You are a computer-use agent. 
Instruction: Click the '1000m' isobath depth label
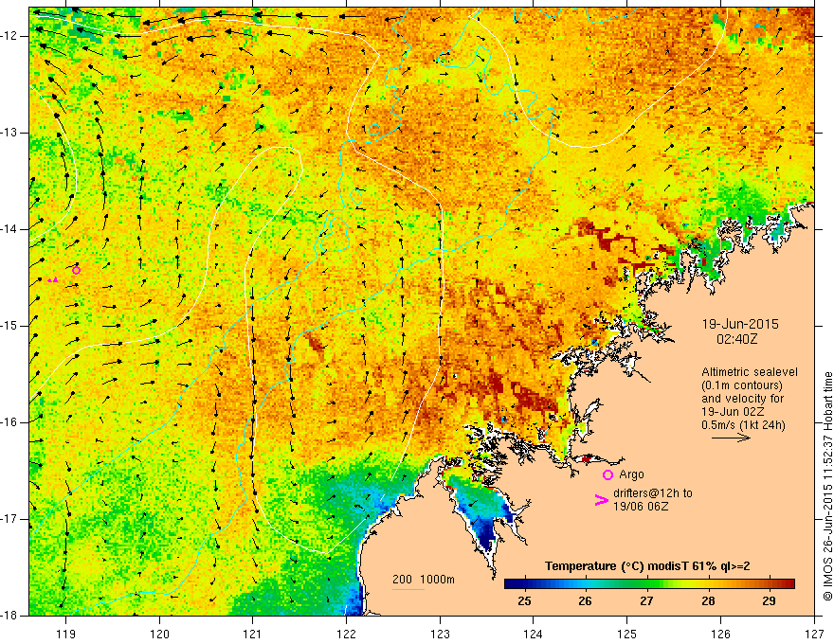tap(437, 580)
